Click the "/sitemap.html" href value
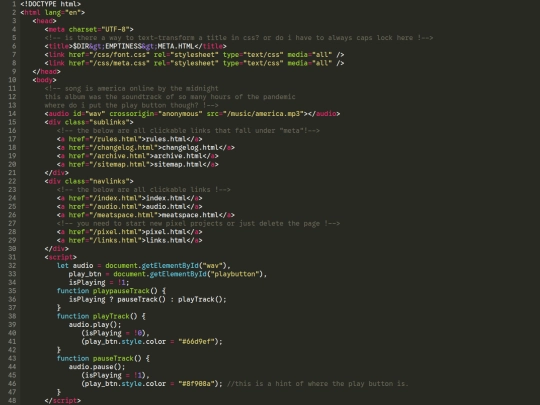This screenshot has height=405, width=540. 121,165
